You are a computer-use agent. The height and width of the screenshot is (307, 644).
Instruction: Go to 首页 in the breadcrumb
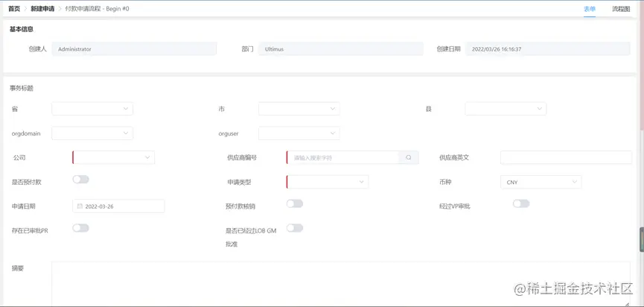pos(14,9)
